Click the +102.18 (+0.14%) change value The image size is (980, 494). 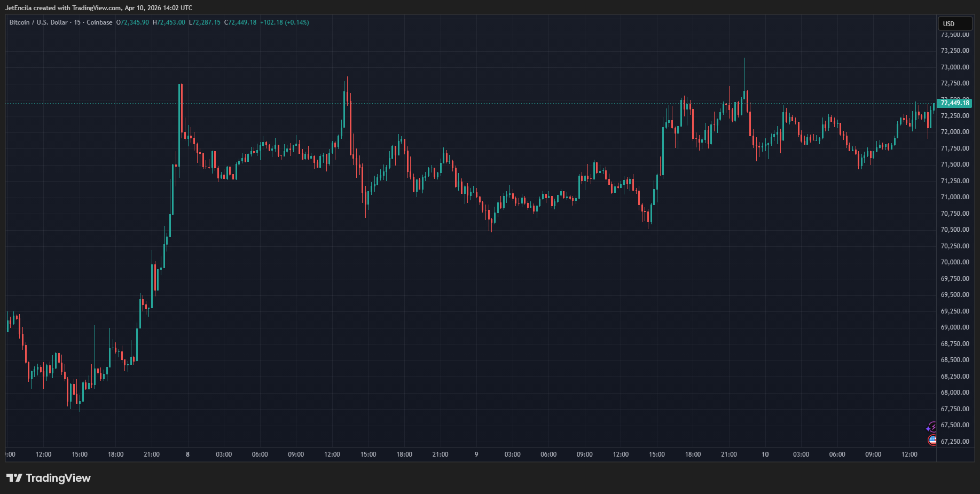click(284, 22)
